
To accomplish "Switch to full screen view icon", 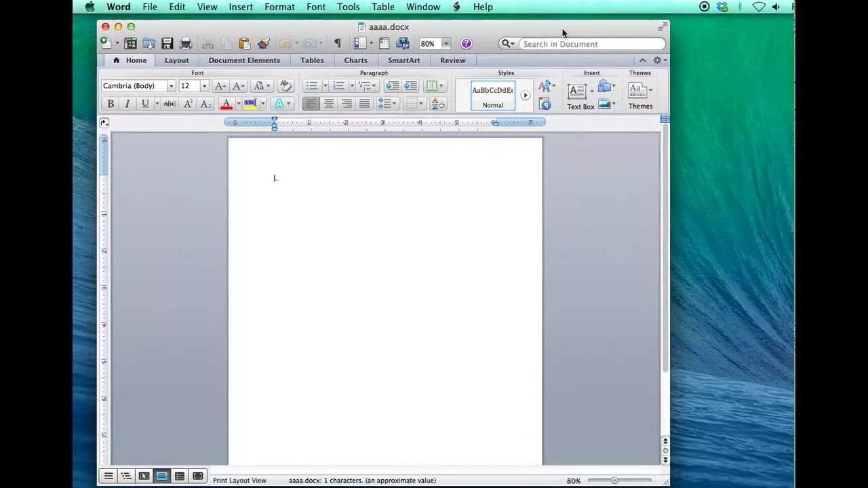I will [197, 476].
